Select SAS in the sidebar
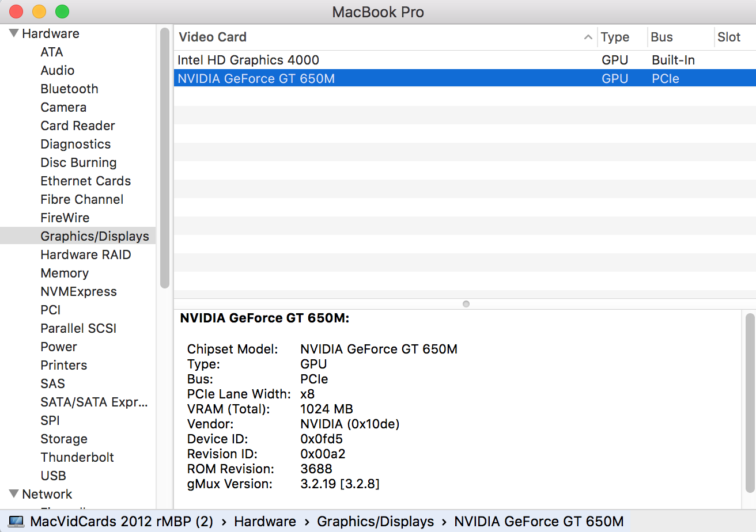This screenshot has width=756, height=532. click(53, 383)
